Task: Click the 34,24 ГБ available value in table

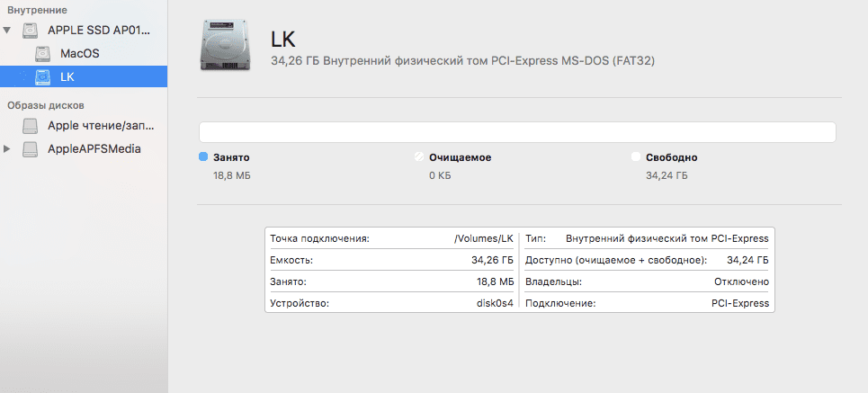Action: pyautogui.click(x=747, y=260)
